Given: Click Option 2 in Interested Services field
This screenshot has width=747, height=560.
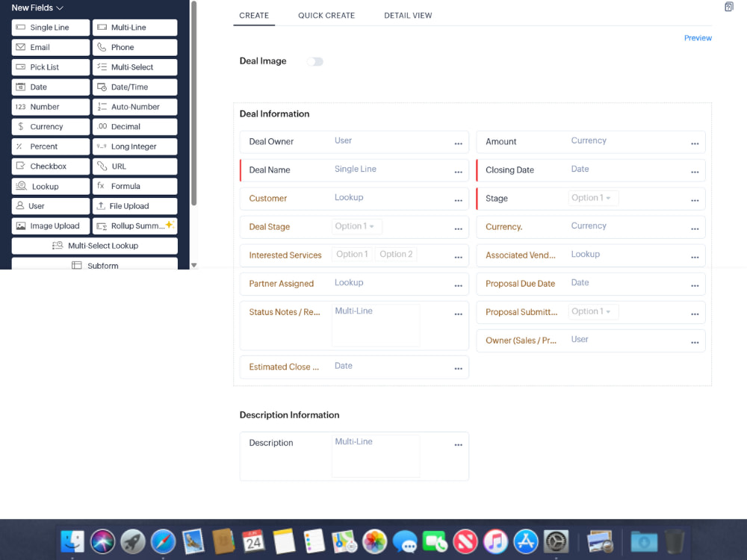Looking at the screenshot, I should click(x=396, y=255).
